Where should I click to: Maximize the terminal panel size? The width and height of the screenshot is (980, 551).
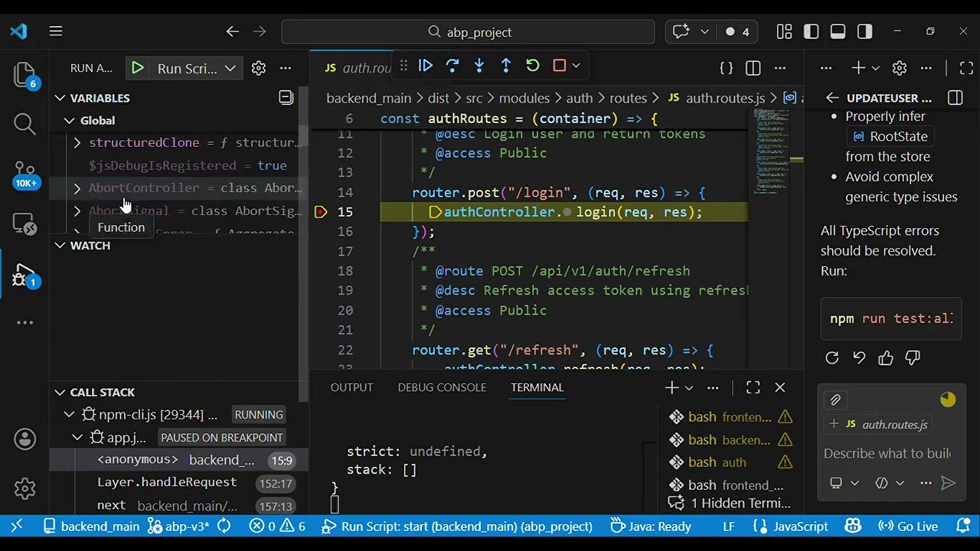point(753,388)
